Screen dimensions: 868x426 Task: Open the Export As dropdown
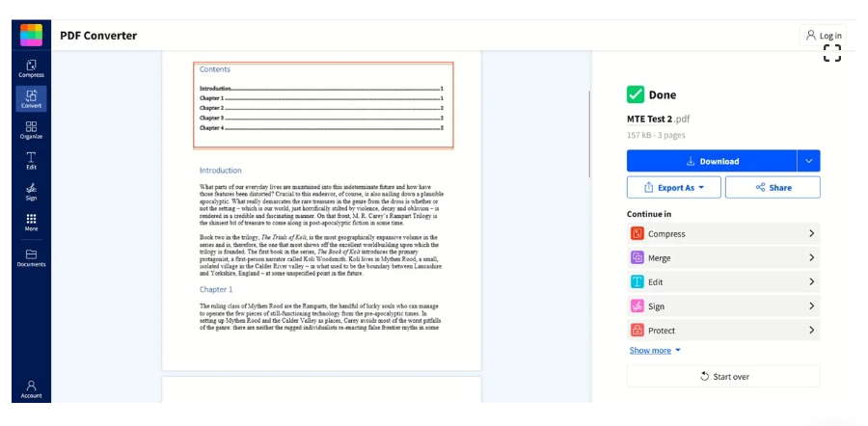pos(674,188)
